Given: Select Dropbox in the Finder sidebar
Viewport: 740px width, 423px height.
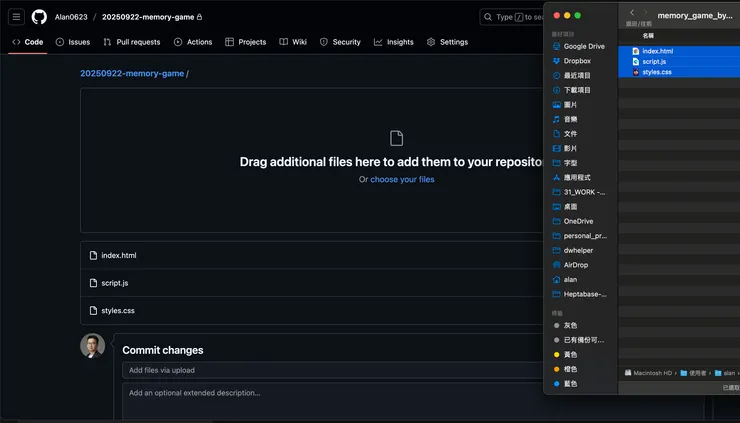Looking at the screenshot, I should [x=577, y=61].
